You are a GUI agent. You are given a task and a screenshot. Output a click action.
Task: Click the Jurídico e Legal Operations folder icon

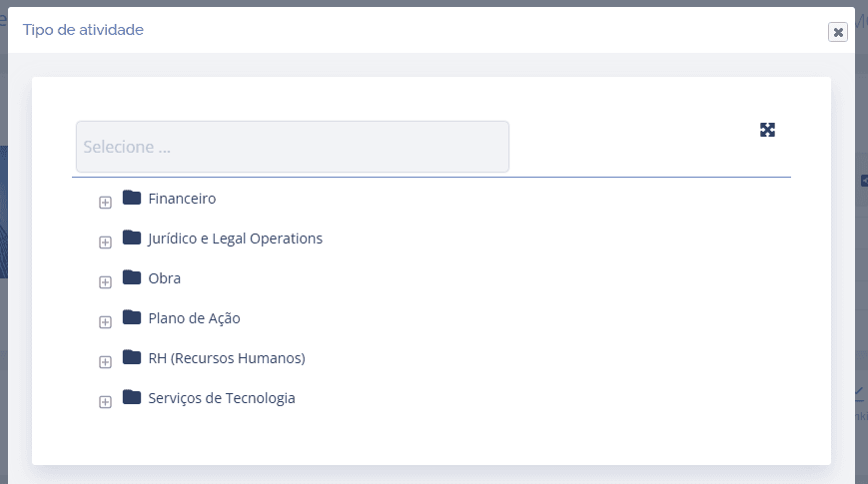click(x=132, y=238)
